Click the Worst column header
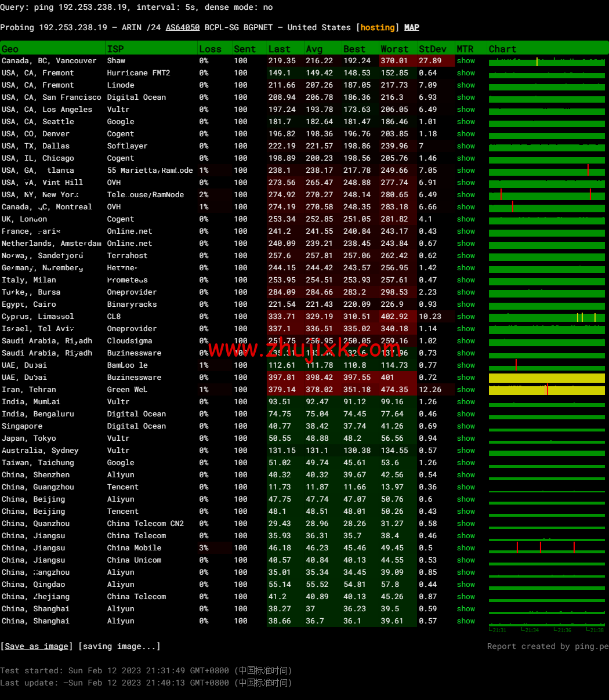The width and height of the screenshot is (609, 700). point(394,49)
